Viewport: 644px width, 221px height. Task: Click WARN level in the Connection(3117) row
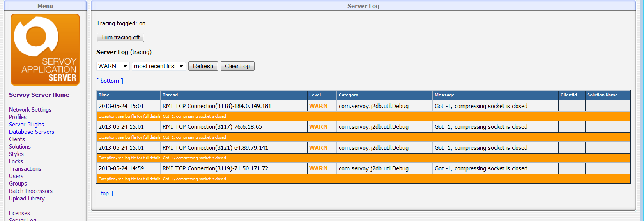pos(318,127)
